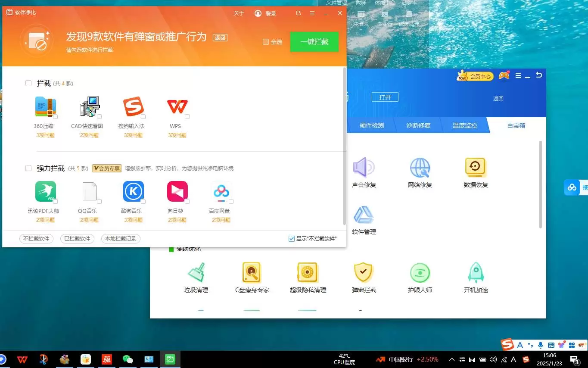This screenshot has height=368, width=588.
Task: Check the 搜狗输入法 item checkbox
Action: pos(143,117)
